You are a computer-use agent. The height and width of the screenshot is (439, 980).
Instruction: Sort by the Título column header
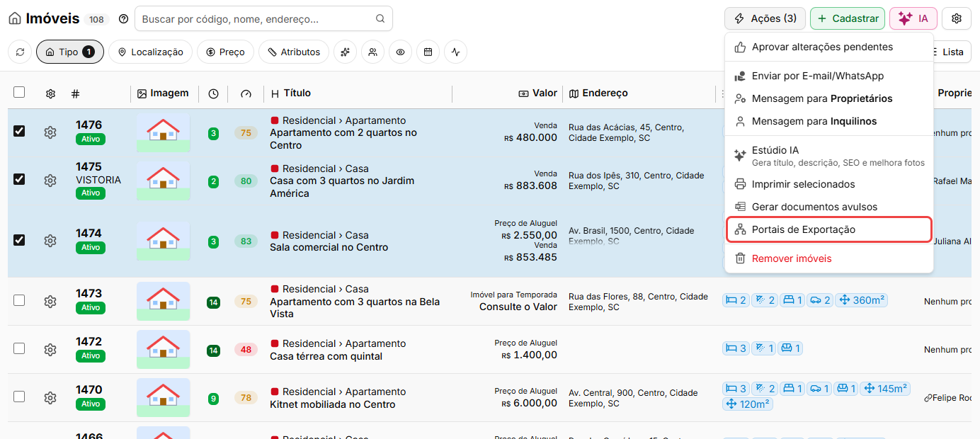[291, 93]
